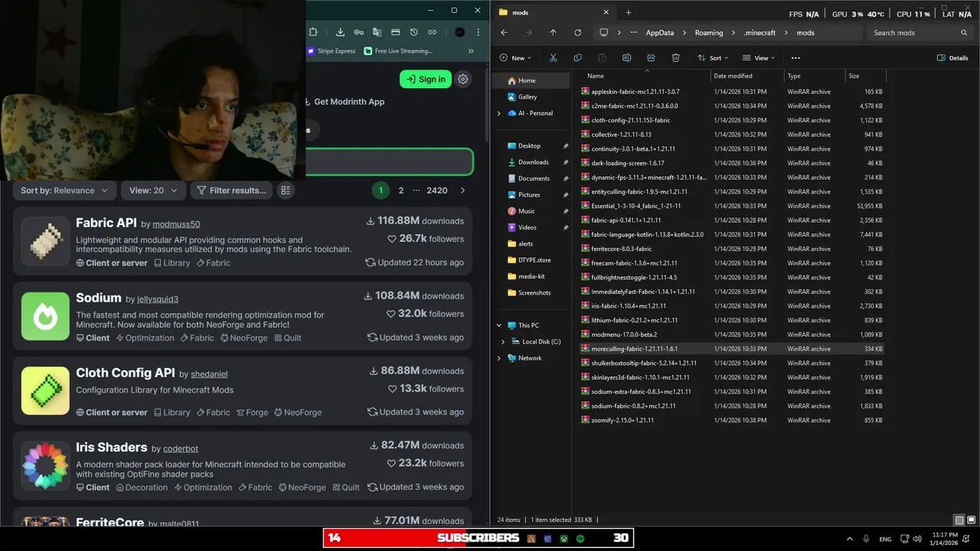This screenshot has height=551, width=980.
Task: Toggle the Details pane button
Action: tap(952, 58)
